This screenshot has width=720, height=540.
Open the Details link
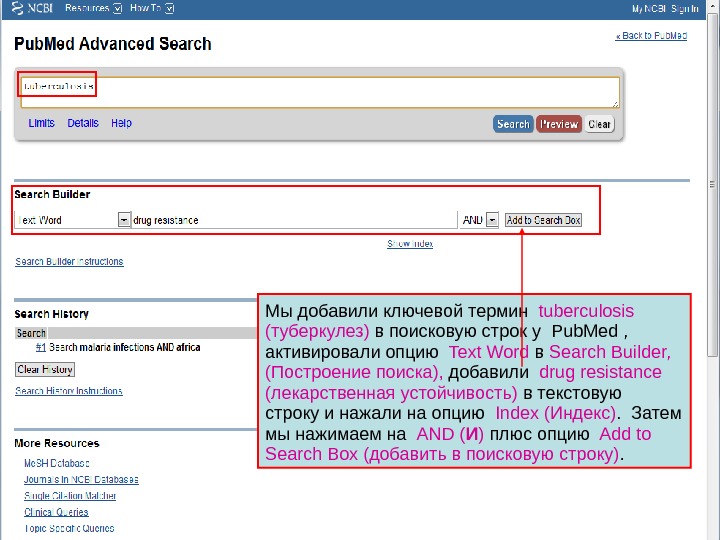(83, 123)
